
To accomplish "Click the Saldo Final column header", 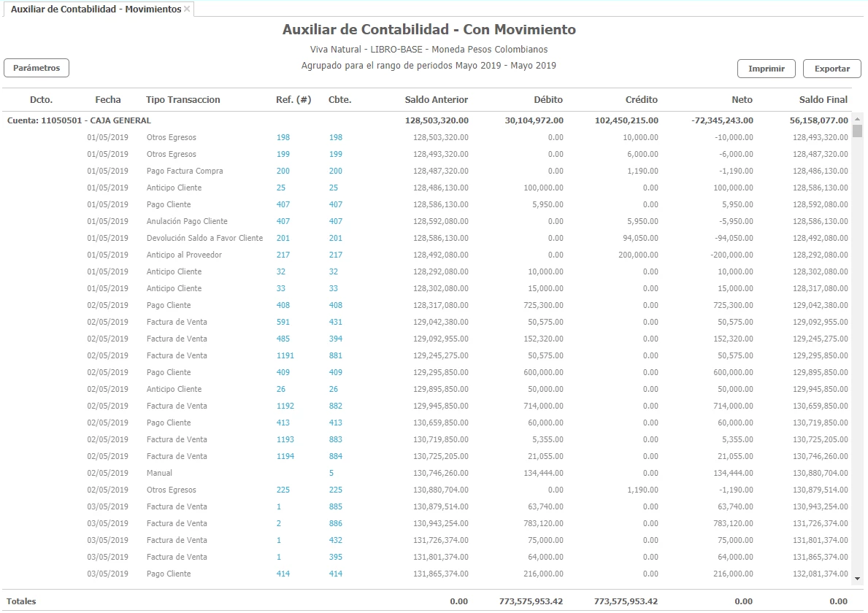I will (823, 99).
